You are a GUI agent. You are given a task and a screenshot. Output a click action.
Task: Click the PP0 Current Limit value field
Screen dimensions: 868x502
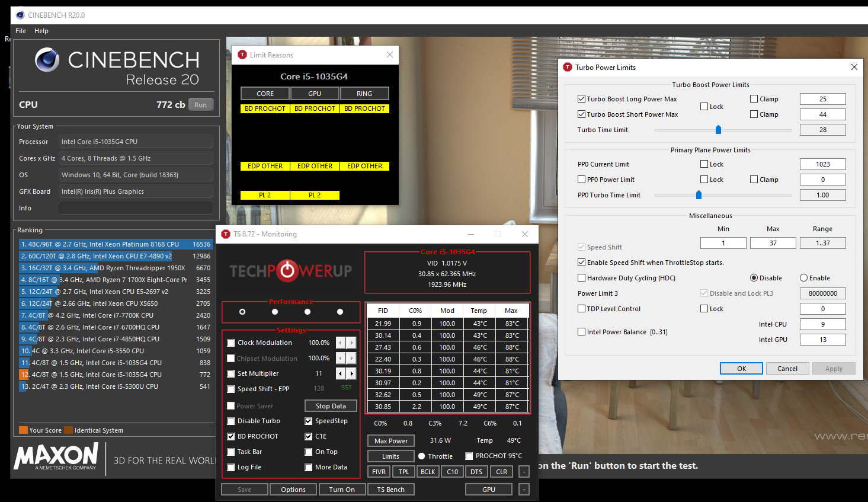(x=822, y=164)
